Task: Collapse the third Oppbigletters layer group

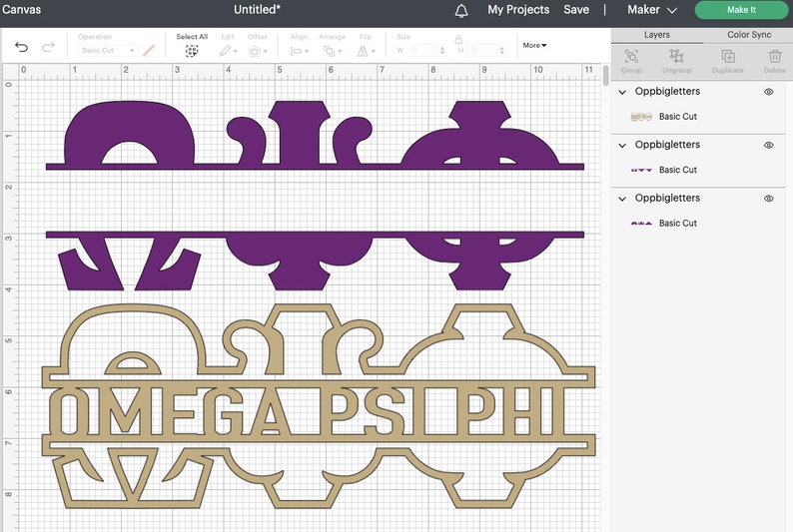Action: (x=622, y=199)
